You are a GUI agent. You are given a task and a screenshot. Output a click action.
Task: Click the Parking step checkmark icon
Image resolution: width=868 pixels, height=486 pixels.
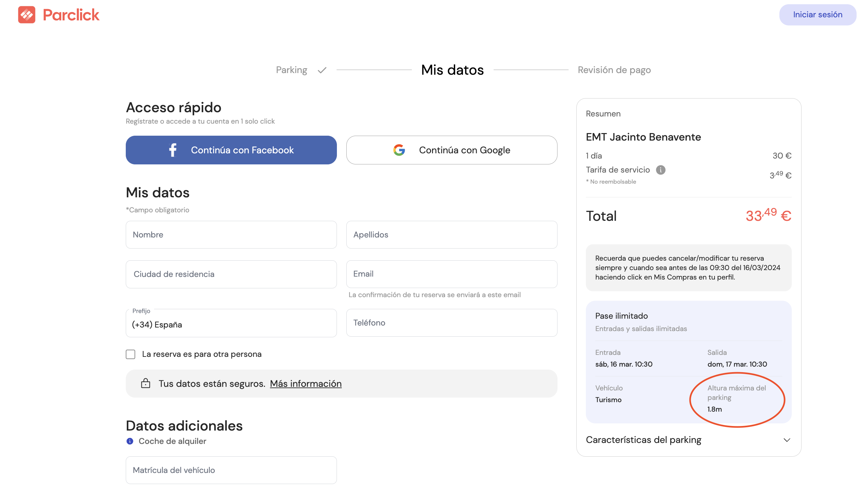[x=322, y=70]
